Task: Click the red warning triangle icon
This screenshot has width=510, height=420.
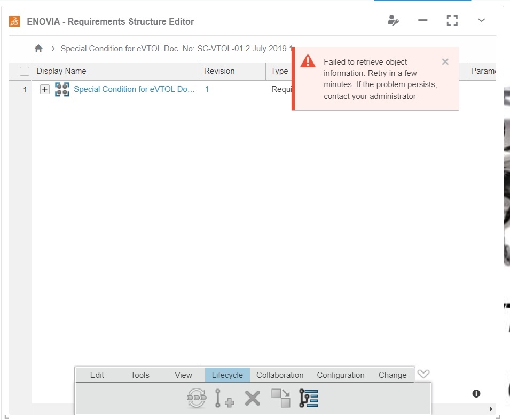Action: click(308, 61)
